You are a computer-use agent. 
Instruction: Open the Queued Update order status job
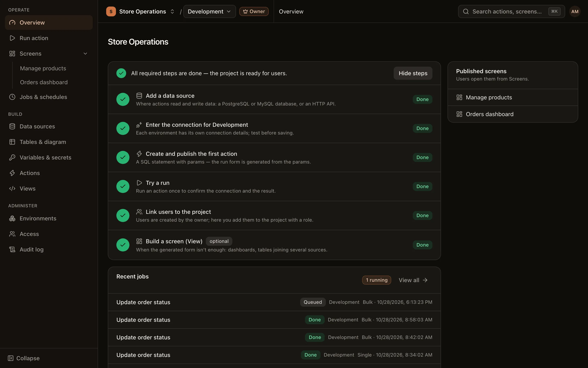274,302
